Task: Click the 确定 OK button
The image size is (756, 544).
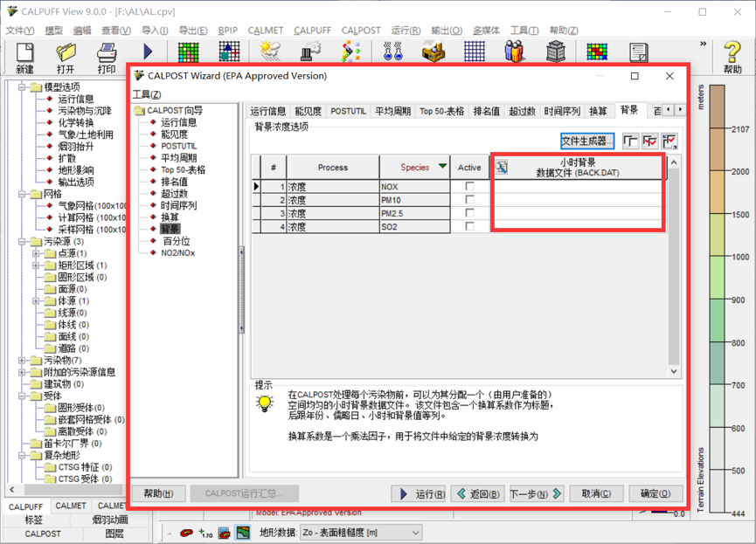Action: pyautogui.click(x=655, y=494)
